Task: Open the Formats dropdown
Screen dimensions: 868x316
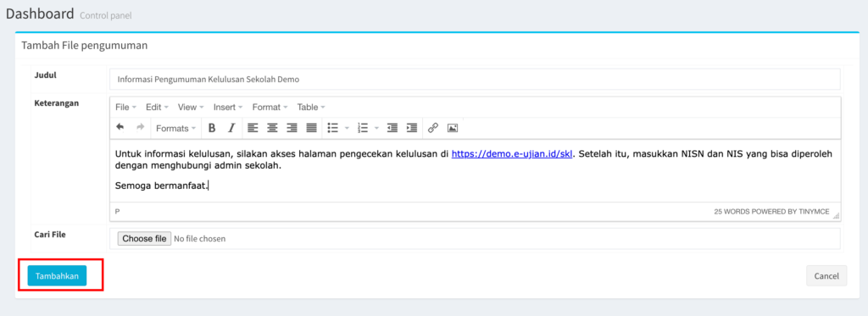Action: tap(175, 128)
